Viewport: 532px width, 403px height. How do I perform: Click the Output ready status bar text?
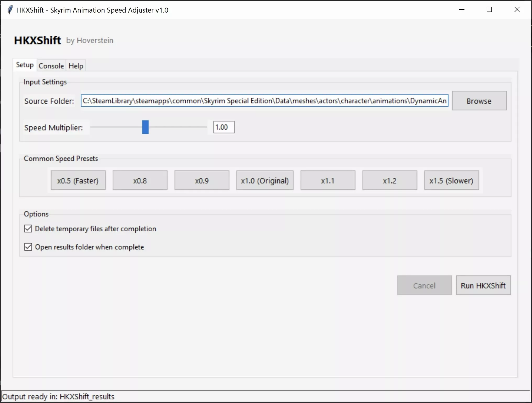coord(58,396)
